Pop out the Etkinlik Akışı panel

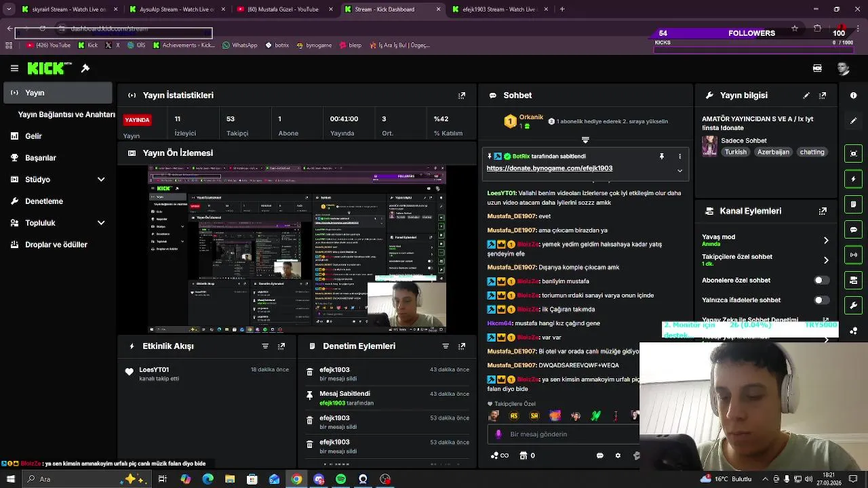point(281,346)
